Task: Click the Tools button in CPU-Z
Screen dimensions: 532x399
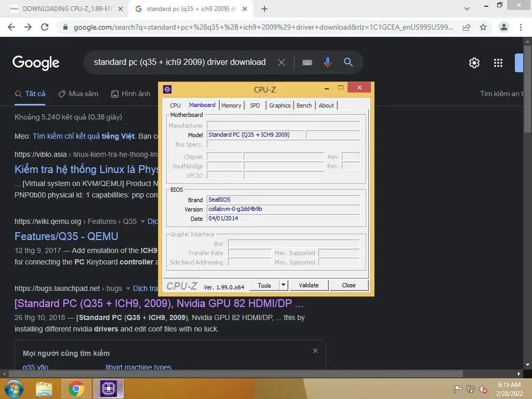Action: tap(264, 285)
